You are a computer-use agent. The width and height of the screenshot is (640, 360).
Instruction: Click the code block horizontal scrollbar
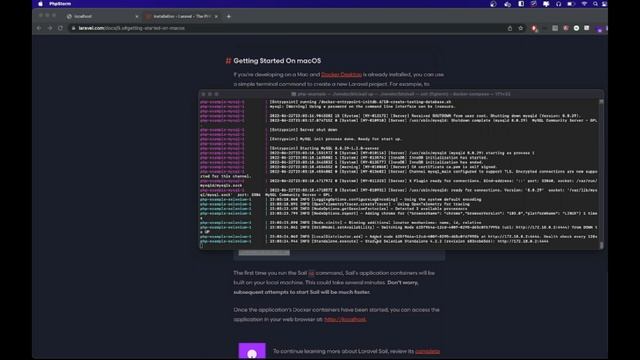(x=264, y=253)
